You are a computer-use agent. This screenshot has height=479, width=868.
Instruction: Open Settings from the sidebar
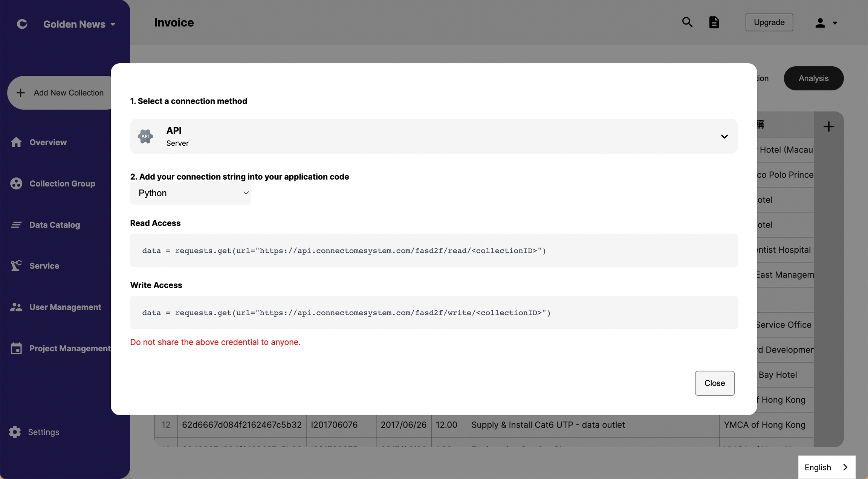[43, 432]
